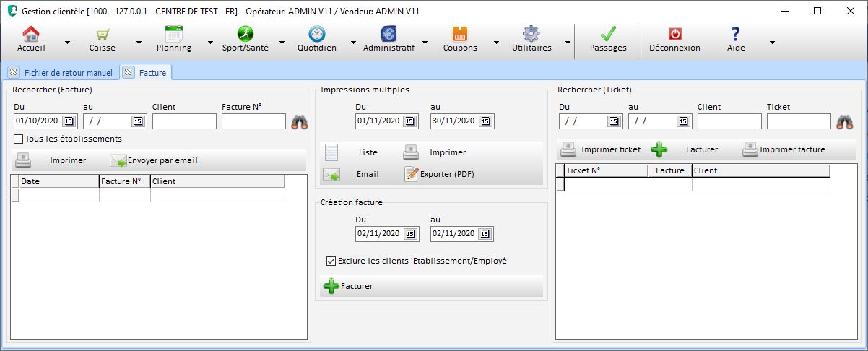Viewport: 868px width, 351px height.
Task: Click the Passages green checkmark icon
Action: 607,35
